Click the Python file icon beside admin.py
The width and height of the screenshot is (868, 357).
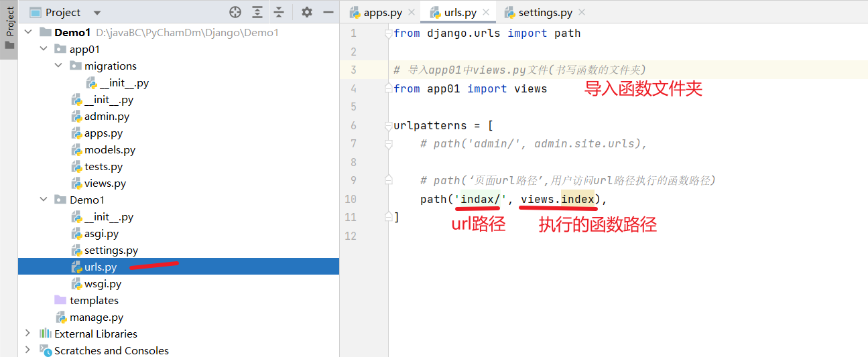[76, 117]
